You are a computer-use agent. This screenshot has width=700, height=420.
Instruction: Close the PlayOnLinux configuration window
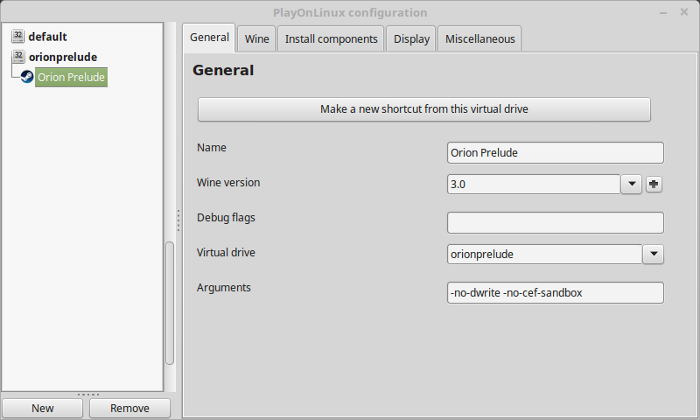pyautogui.click(x=684, y=12)
